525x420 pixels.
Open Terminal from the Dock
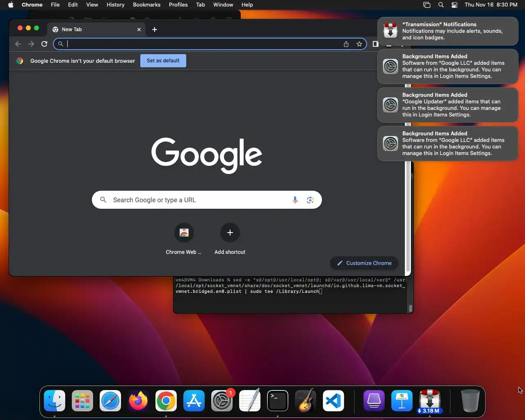(x=278, y=401)
